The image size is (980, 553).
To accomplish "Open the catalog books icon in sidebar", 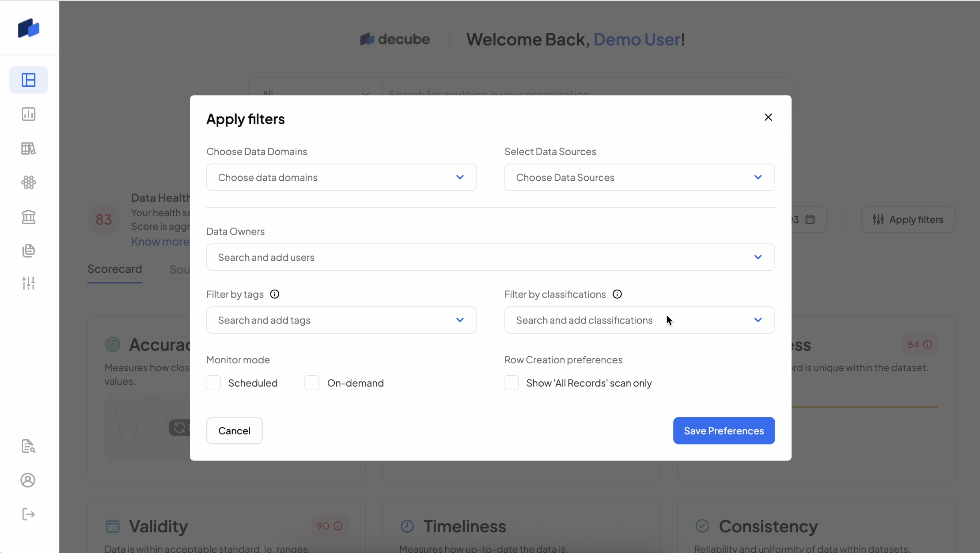I will 29,148.
